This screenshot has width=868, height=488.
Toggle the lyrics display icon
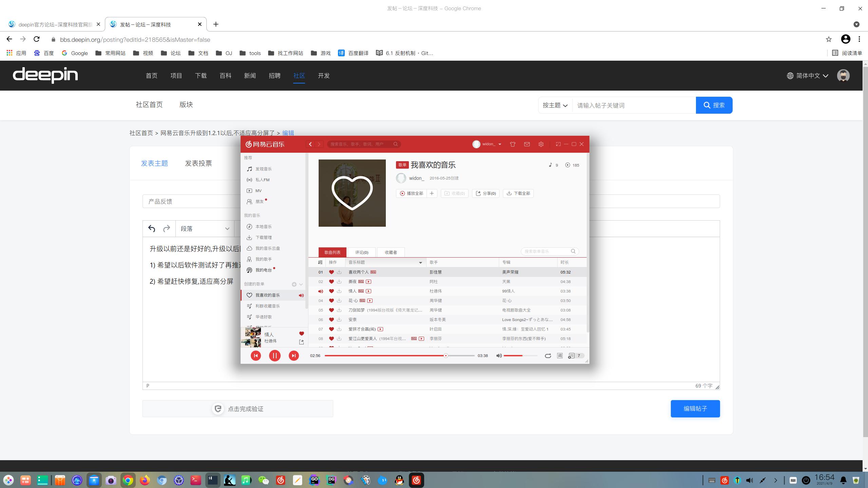[x=560, y=356]
